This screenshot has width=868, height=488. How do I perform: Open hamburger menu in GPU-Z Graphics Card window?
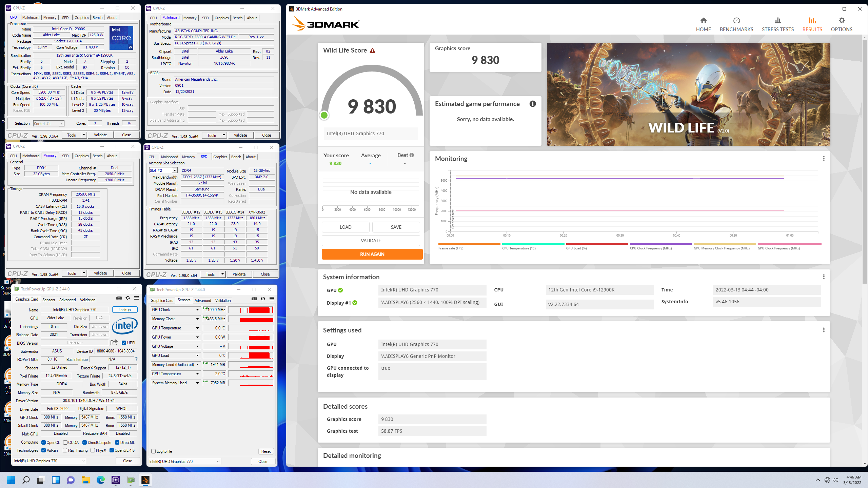136,298
